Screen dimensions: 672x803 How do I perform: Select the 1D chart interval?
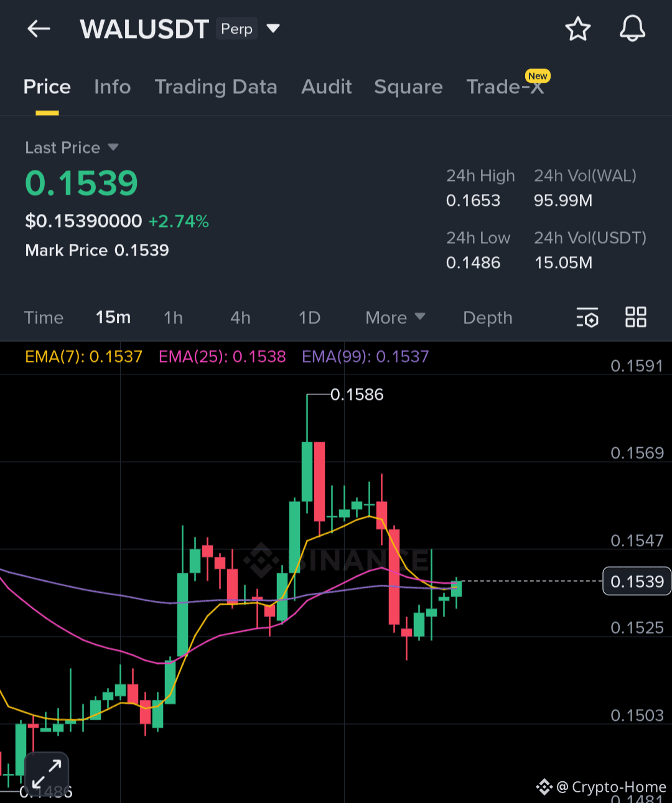(309, 318)
